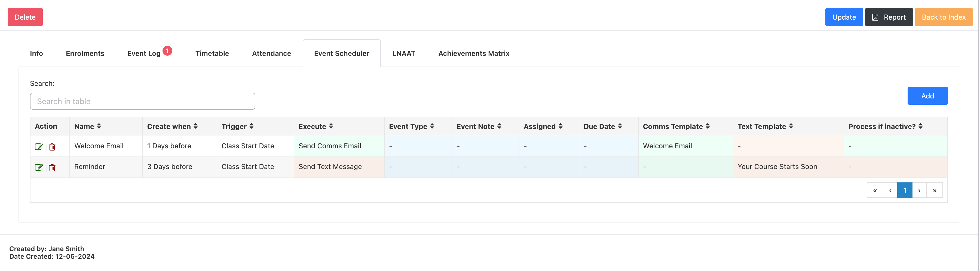980x271 pixels.
Task: Open the Event Log tab
Action: 144,54
